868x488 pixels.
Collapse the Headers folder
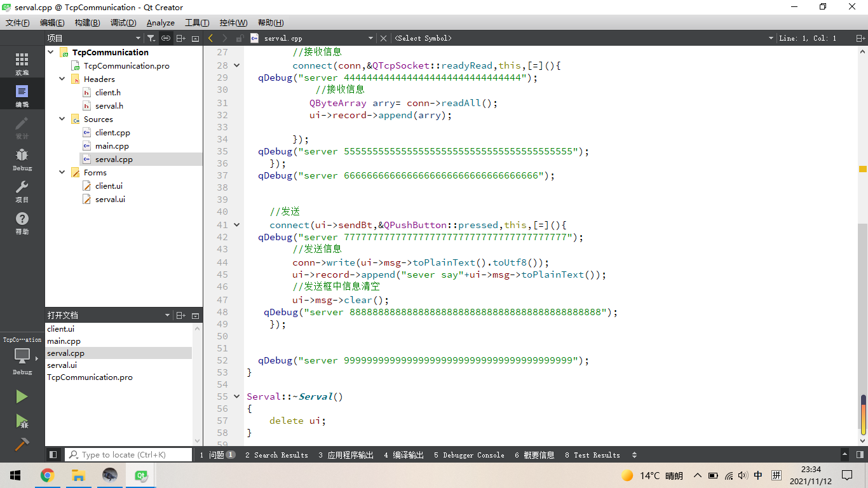[62, 79]
